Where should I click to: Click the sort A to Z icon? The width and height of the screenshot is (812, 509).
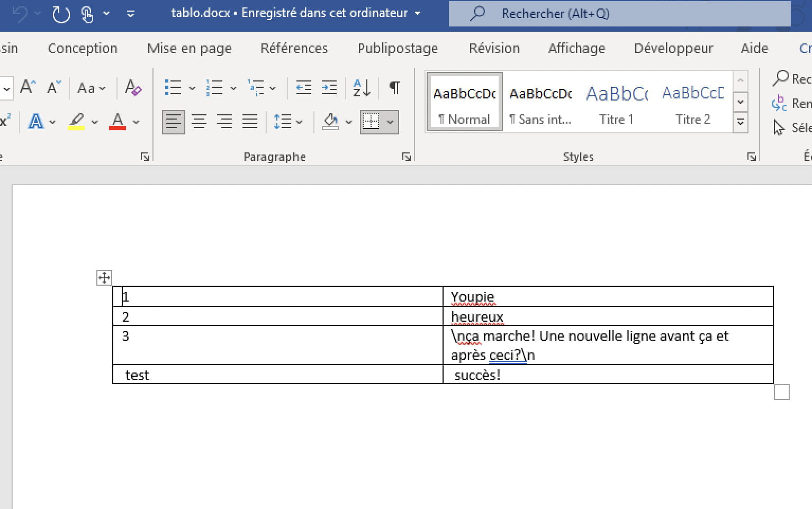362,87
